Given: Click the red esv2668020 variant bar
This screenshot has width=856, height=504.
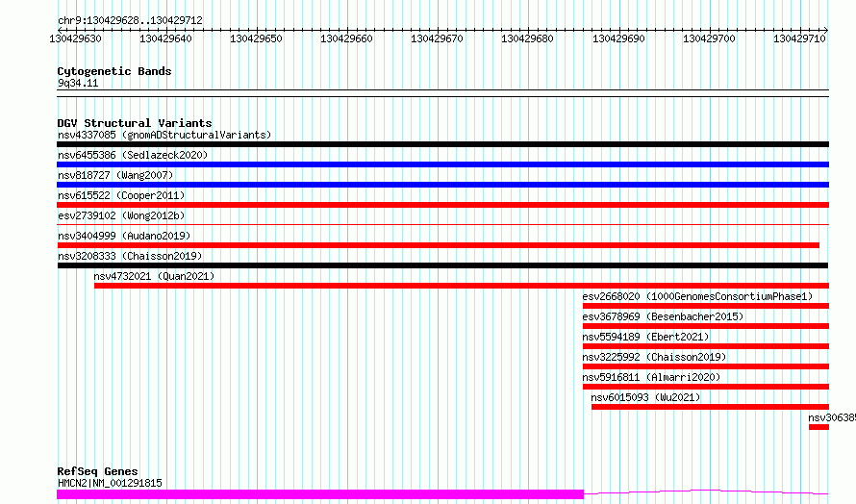Looking at the screenshot, I should coord(706,306).
